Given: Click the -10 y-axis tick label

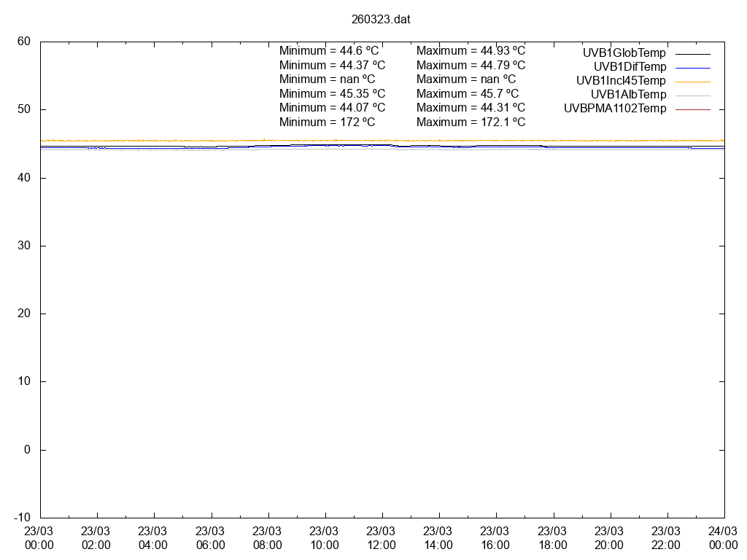Looking at the screenshot, I should click(x=22, y=518).
